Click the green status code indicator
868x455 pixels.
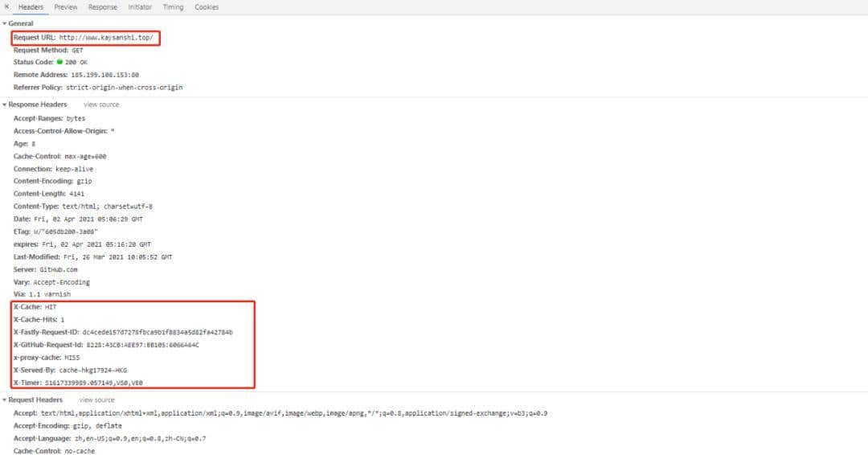[x=59, y=62]
